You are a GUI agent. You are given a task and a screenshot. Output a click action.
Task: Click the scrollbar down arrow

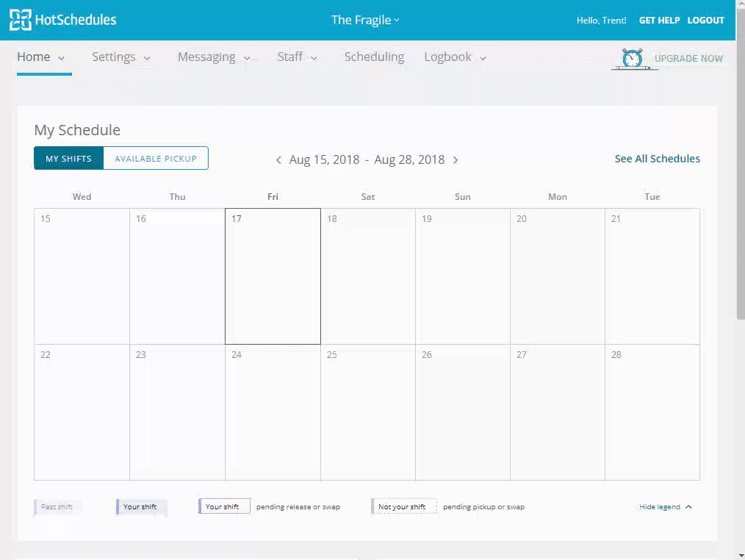(741, 556)
